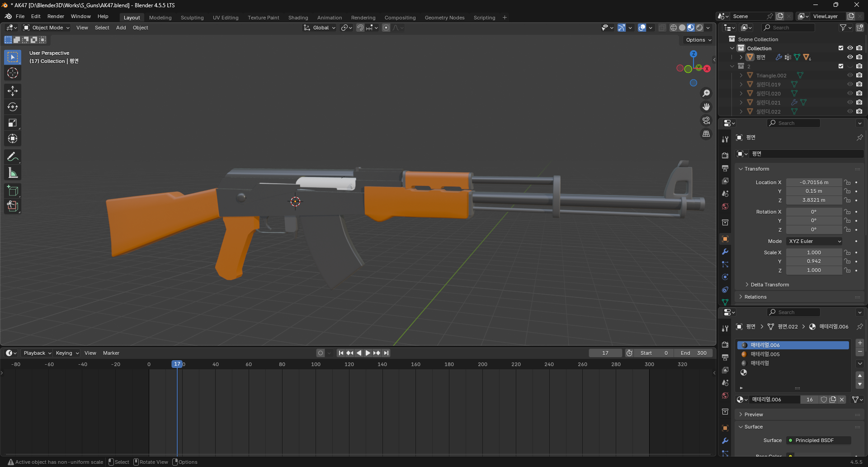This screenshot has width=868, height=467.
Task: Click Principled BSDF surface button
Action: (x=819, y=440)
